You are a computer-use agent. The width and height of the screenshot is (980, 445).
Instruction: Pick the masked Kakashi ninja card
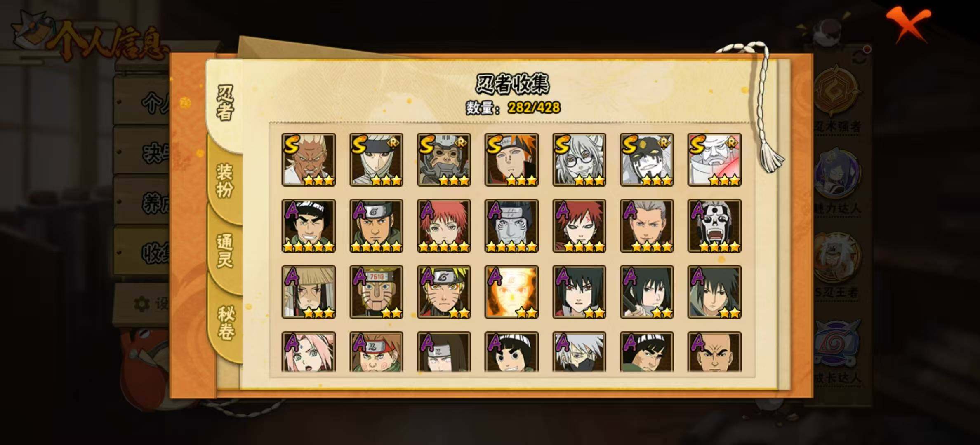(x=579, y=352)
